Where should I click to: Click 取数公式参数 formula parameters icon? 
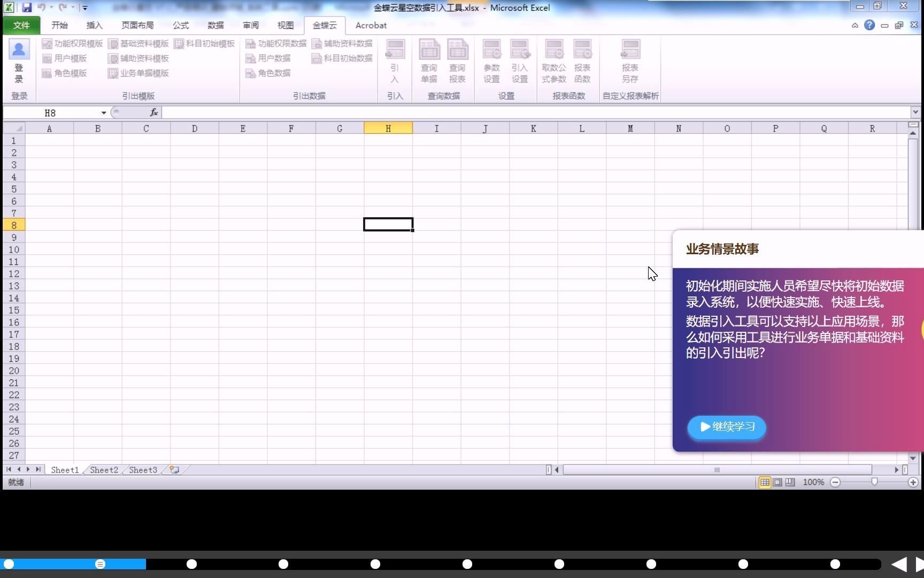(554, 61)
